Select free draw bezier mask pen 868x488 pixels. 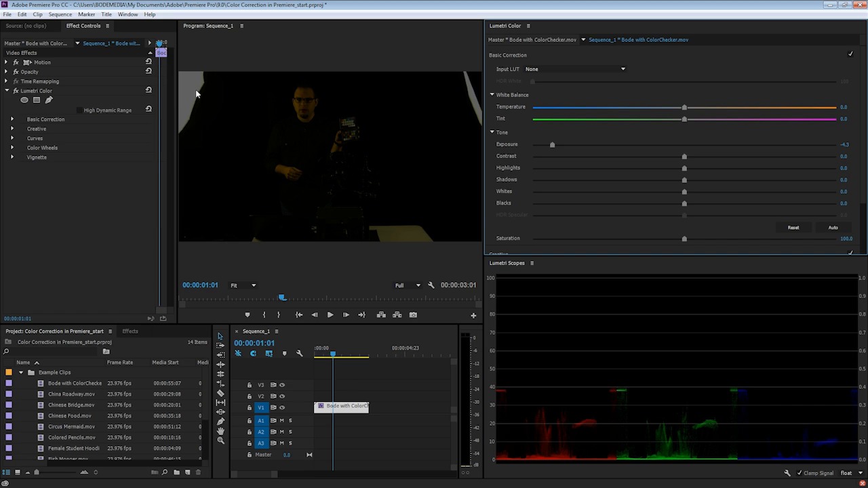pos(49,100)
